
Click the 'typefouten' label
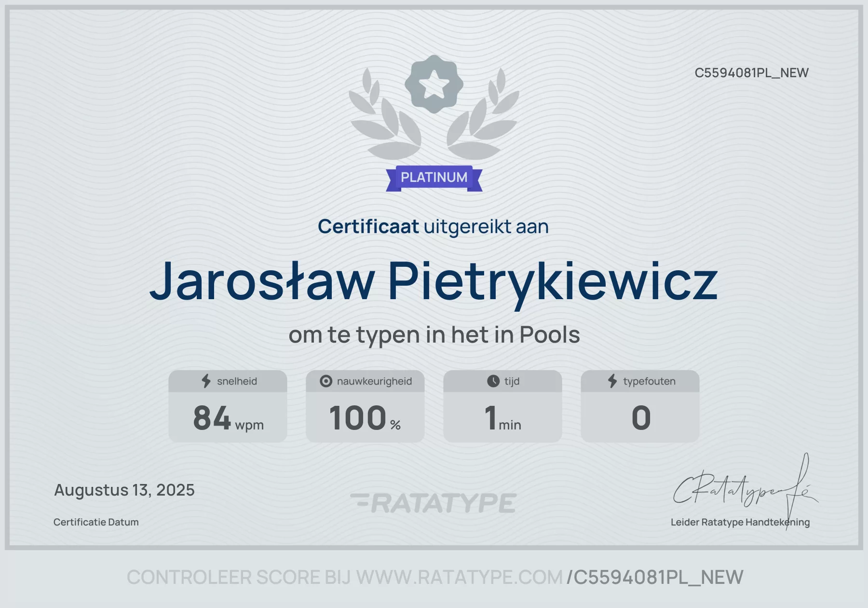[x=649, y=381]
